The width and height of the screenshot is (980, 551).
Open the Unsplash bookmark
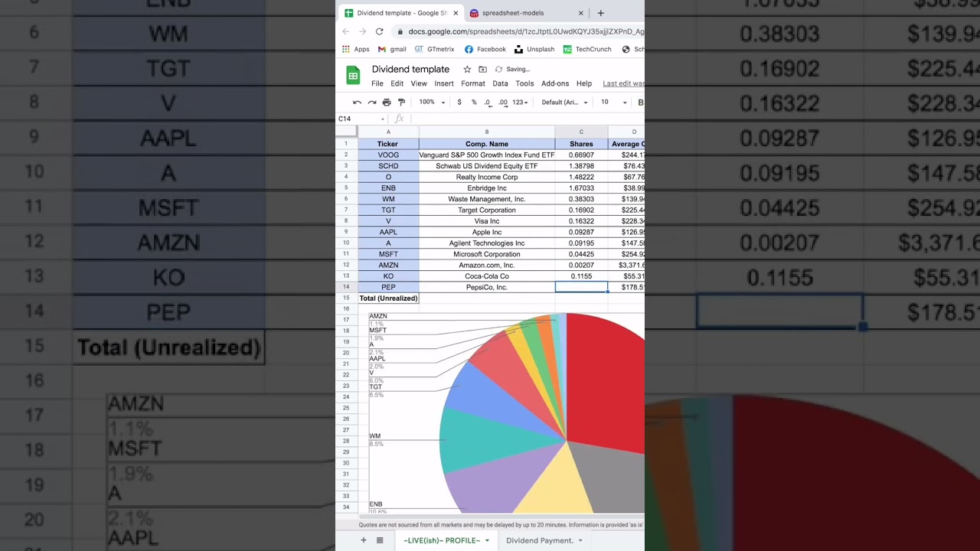pos(534,49)
